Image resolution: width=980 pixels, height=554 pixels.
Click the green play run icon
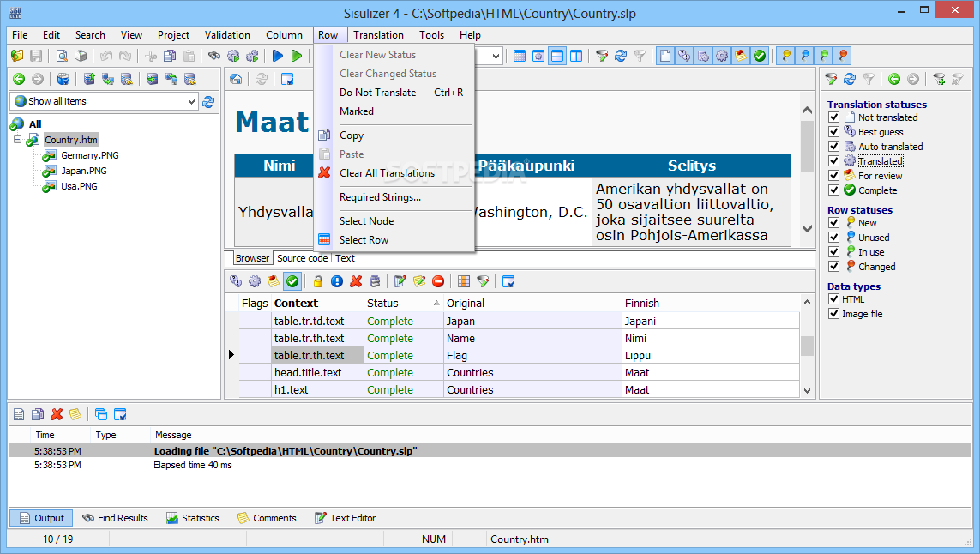297,56
